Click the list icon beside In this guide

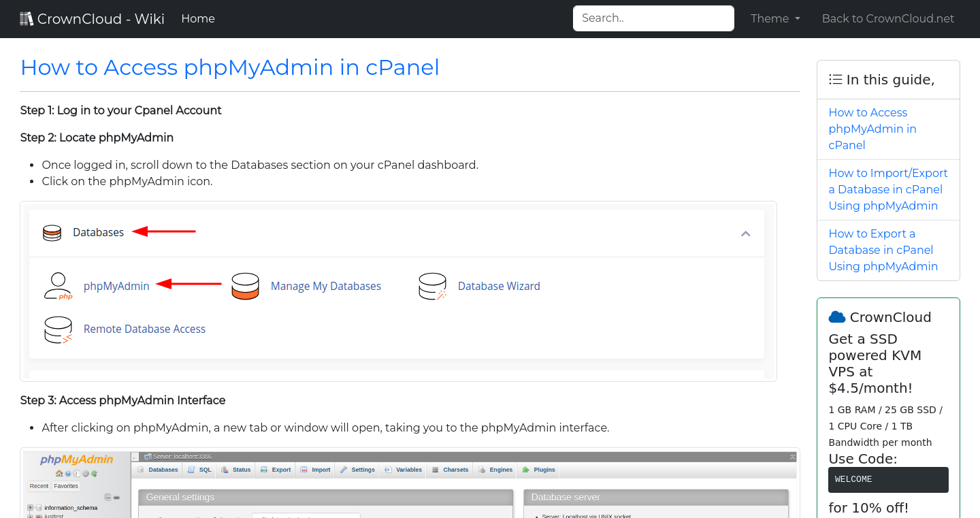[836, 80]
